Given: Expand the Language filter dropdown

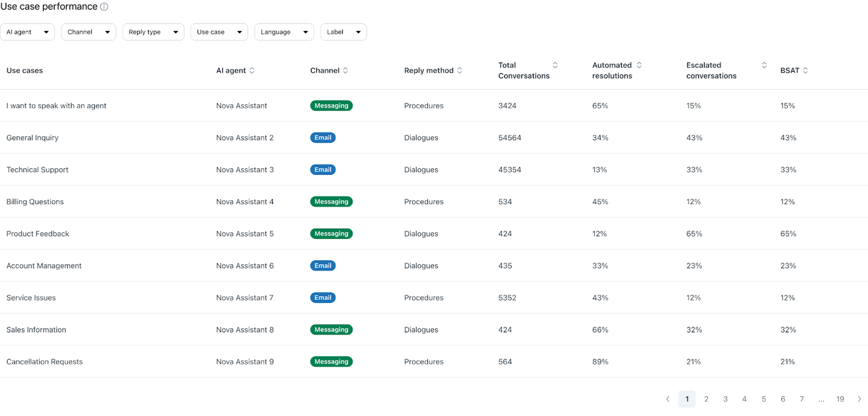Looking at the screenshot, I should 284,32.
